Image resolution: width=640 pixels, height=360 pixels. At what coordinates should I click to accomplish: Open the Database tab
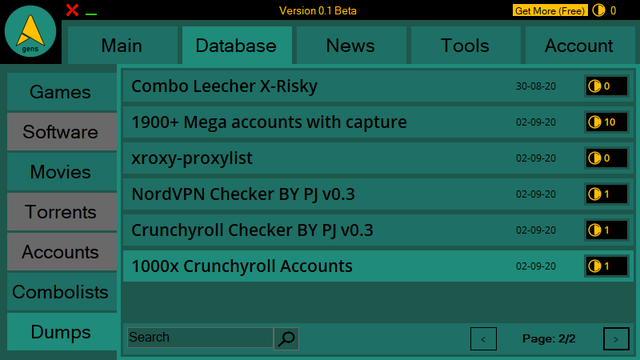coord(237,45)
